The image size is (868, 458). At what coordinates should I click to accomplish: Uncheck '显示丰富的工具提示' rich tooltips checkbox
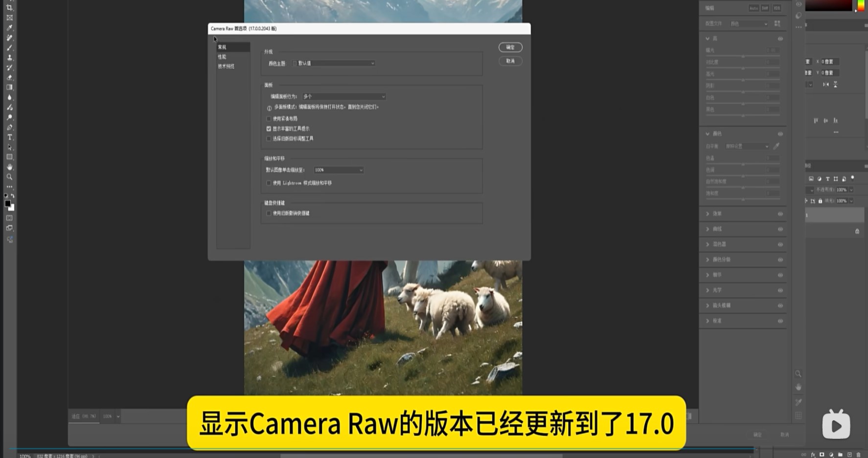click(x=269, y=129)
